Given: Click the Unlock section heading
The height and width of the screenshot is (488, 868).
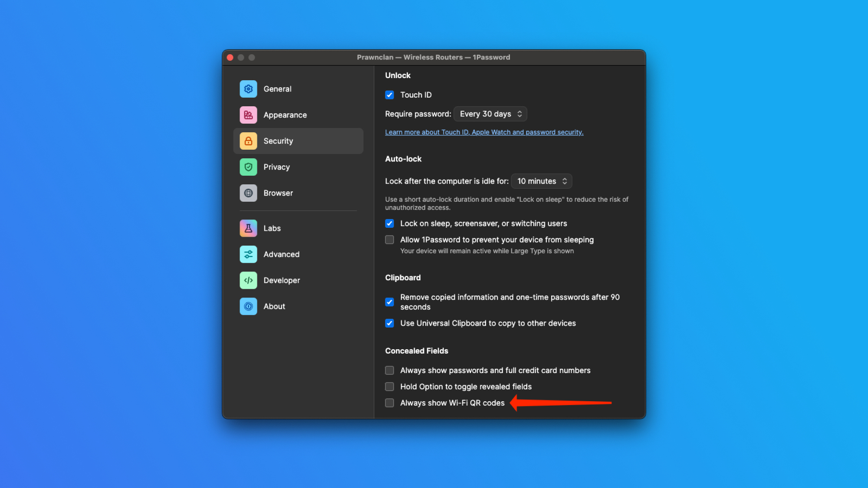Looking at the screenshot, I should tap(398, 75).
